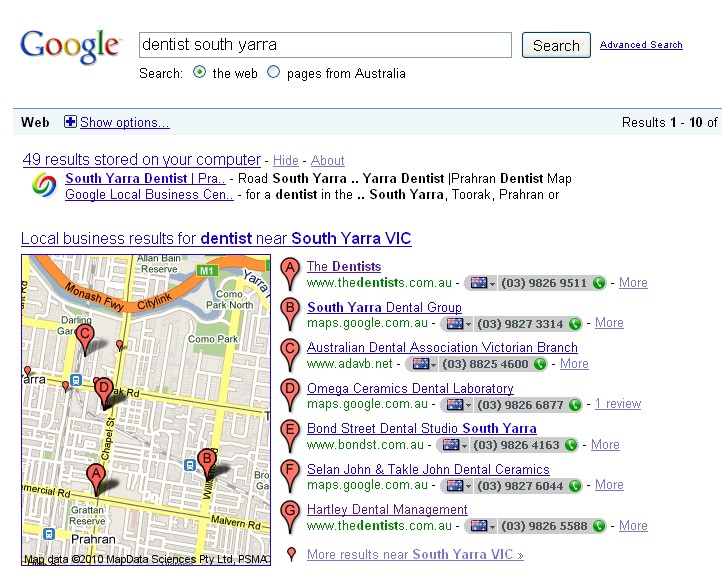Screen dimensions: 722x578
Task: Open 'The Dentists' listing
Action: point(344,266)
